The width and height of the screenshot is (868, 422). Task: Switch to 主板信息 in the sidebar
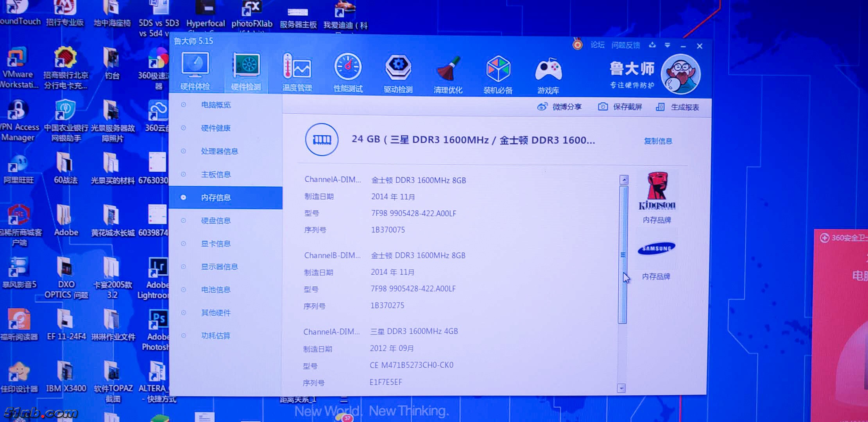click(216, 174)
